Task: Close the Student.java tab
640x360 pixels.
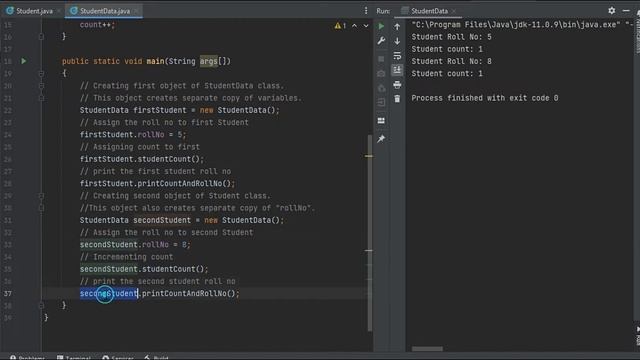Action: (x=59, y=11)
